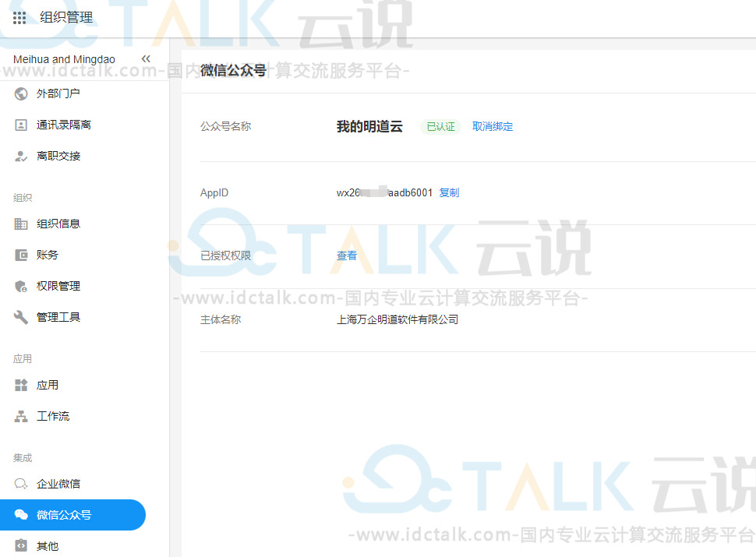Click the 已授权权限 field label
The height and width of the screenshot is (557, 756).
(x=226, y=256)
